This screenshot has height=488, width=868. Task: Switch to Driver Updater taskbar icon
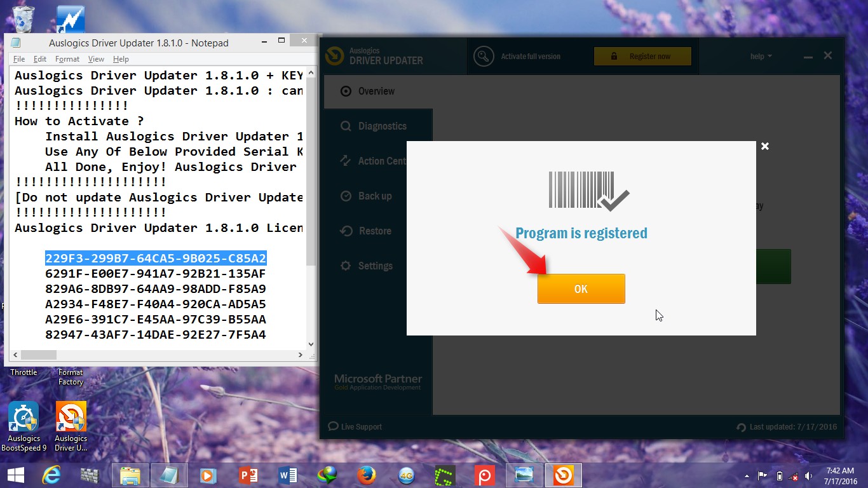pyautogui.click(x=564, y=475)
